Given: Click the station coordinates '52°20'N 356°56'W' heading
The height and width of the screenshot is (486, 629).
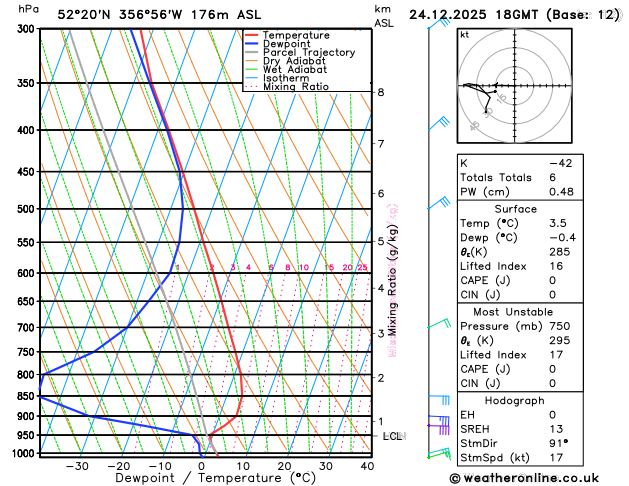Looking at the screenshot, I should pyautogui.click(x=120, y=15).
